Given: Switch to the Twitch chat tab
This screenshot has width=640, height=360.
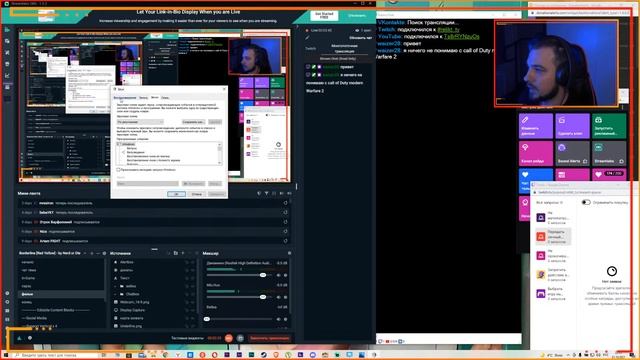Looking at the screenshot, I should click(311, 49).
